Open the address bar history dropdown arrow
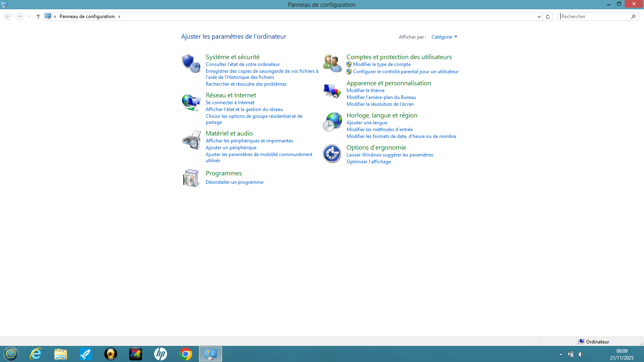Screen dimensions: 644x362 tap(539, 16)
